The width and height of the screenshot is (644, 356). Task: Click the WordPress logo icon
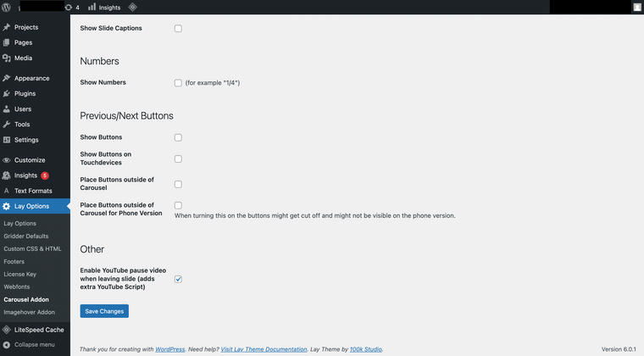point(7,7)
